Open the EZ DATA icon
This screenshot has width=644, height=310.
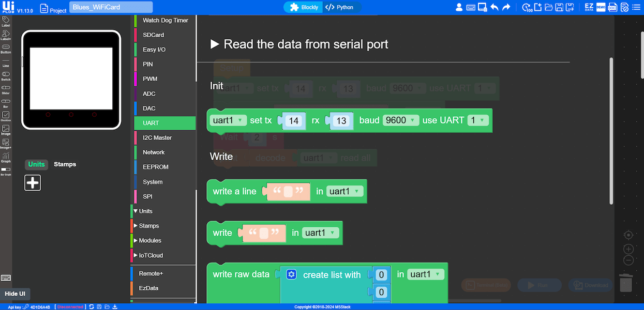pyautogui.click(x=589, y=7)
